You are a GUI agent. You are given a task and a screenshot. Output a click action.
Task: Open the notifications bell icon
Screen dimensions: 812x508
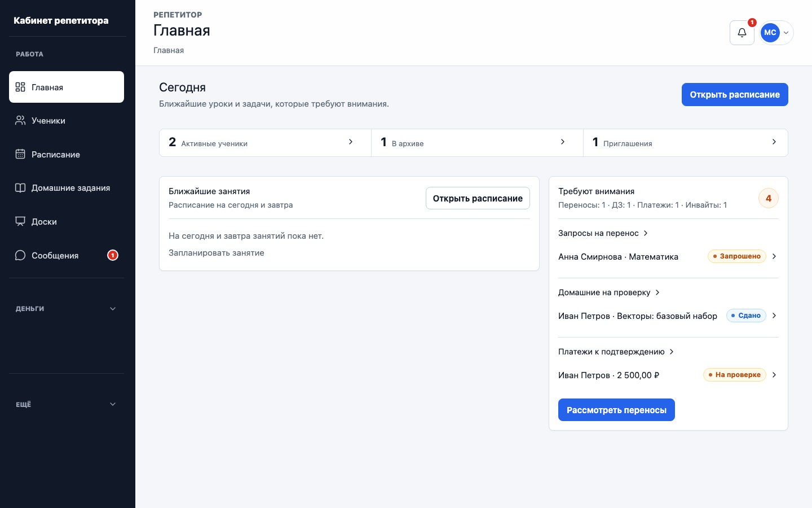[742, 33]
